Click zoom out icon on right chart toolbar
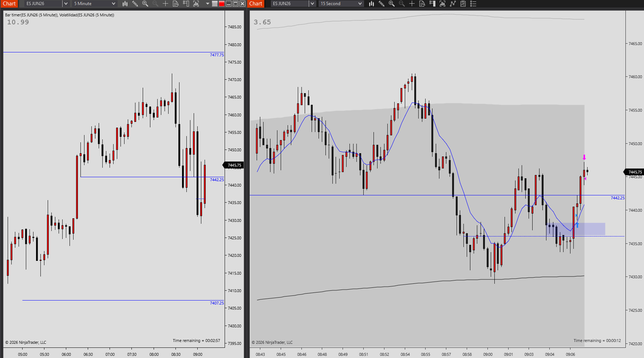The height and width of the screenshot is (358, 644). [402, 4]
